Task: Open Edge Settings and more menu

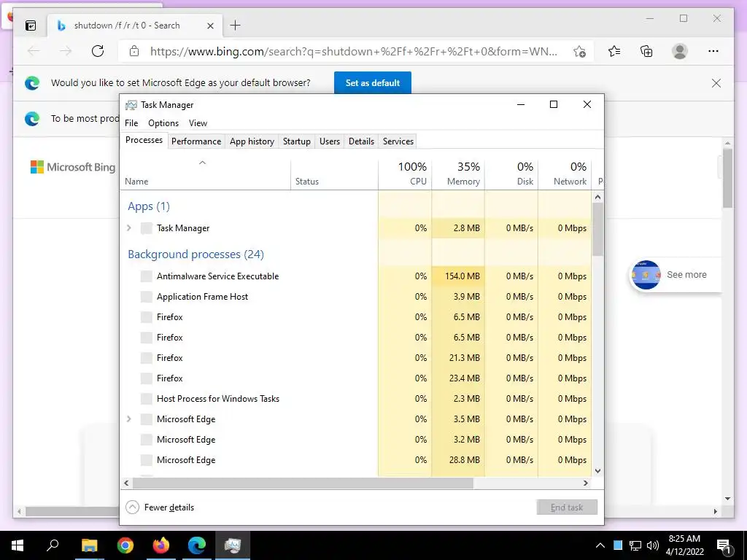Action: click(713, 51)
